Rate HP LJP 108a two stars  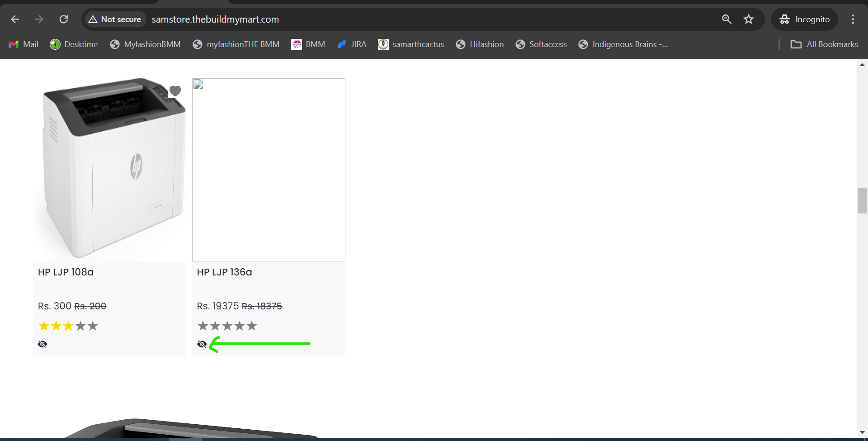pyautogui.click(x=56, y=326)
